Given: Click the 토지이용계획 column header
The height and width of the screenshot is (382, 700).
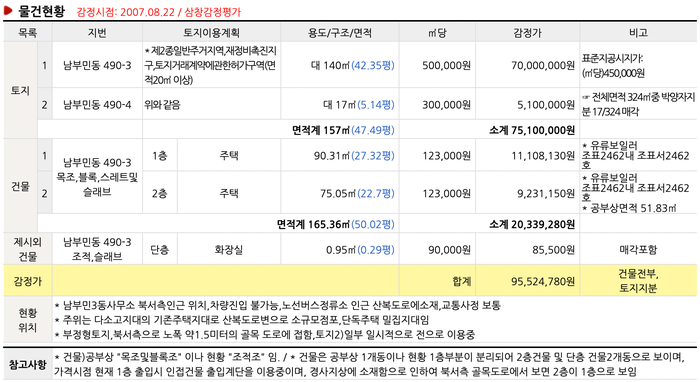Looking at the screenshot, I should click(212, 33).
